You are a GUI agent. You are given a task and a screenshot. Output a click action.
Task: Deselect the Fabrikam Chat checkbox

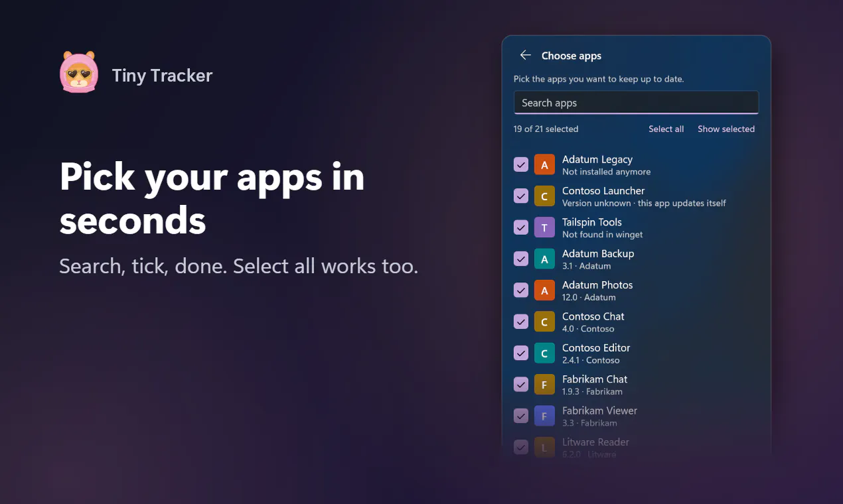pyautogui.click(x=521, y=385)
